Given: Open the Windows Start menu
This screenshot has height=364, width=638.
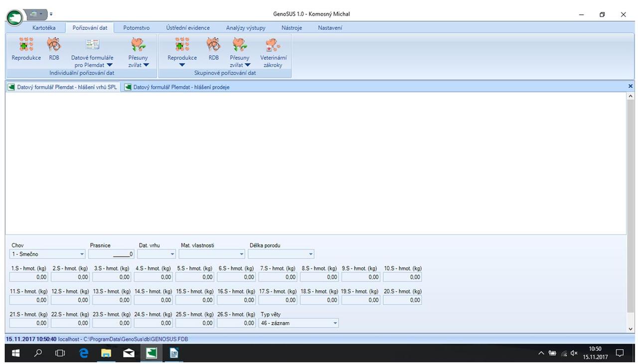Looking at the screenshot, I should [15, 353].
